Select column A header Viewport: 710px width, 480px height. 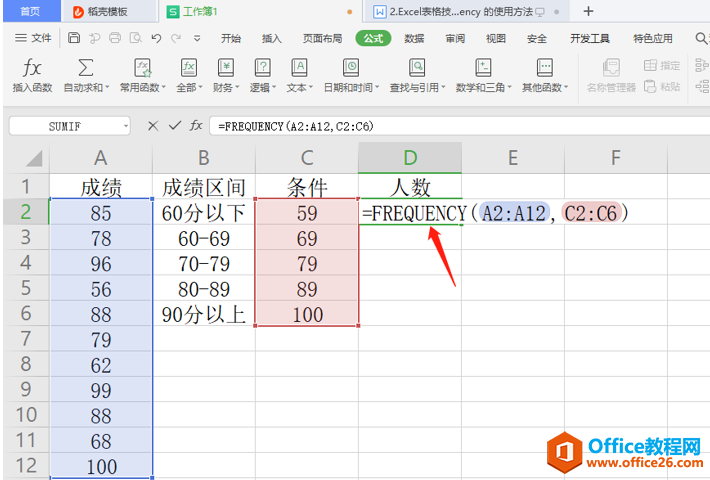coord(101,158)
